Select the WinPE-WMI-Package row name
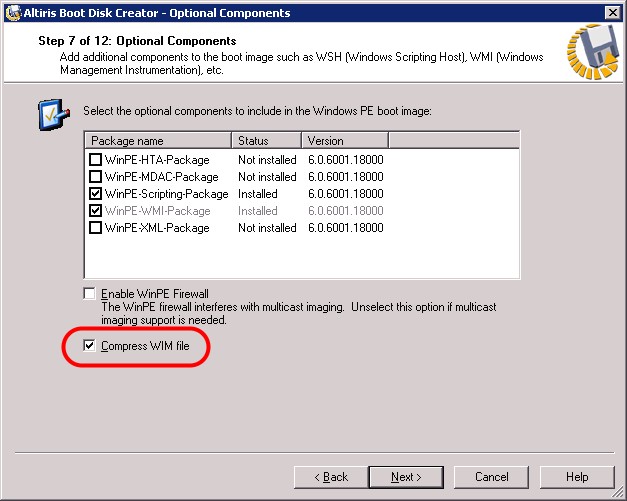This screenshot has width=627, height=501. [158, 211]
